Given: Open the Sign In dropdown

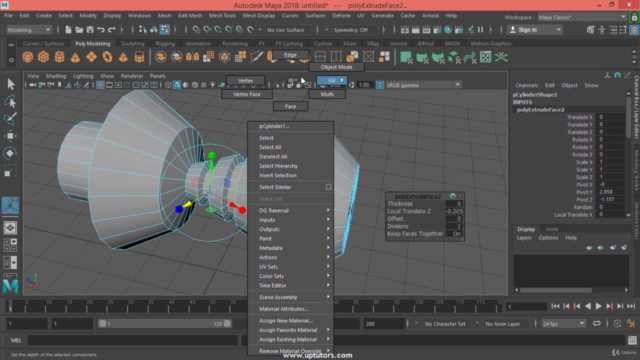Looking at the screenshot, I should (x=535, y=30).
